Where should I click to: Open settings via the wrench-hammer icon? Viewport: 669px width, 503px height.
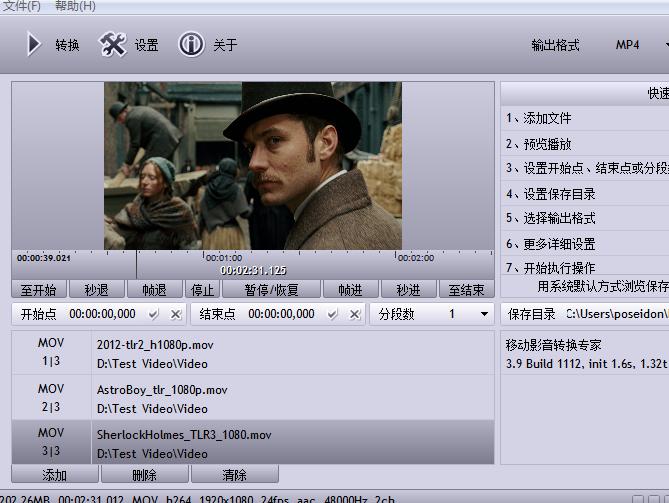pos(113,44)
